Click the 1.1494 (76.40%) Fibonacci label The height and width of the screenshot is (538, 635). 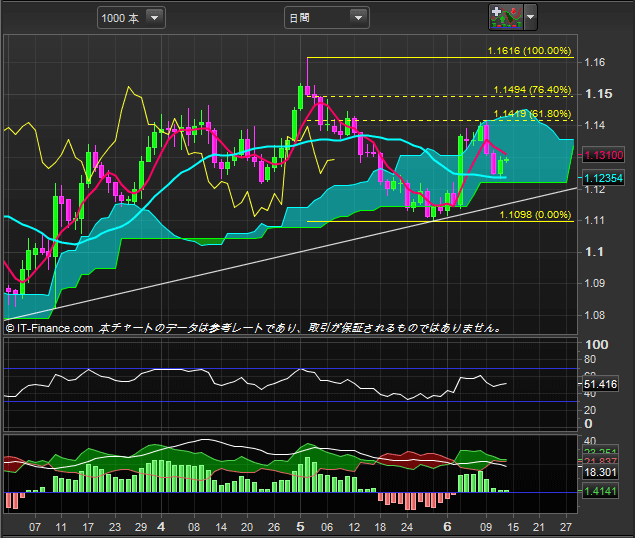pos(532,90)
